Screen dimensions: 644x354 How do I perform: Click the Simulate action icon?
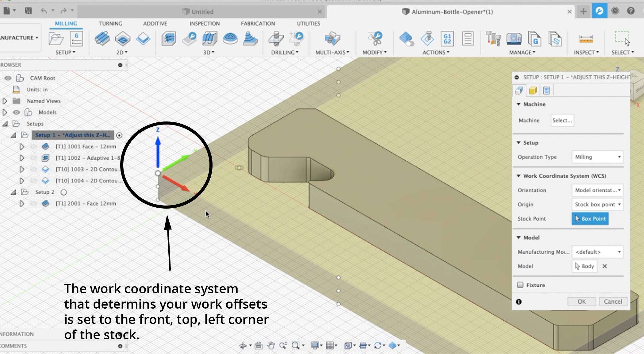coord(406,39)
